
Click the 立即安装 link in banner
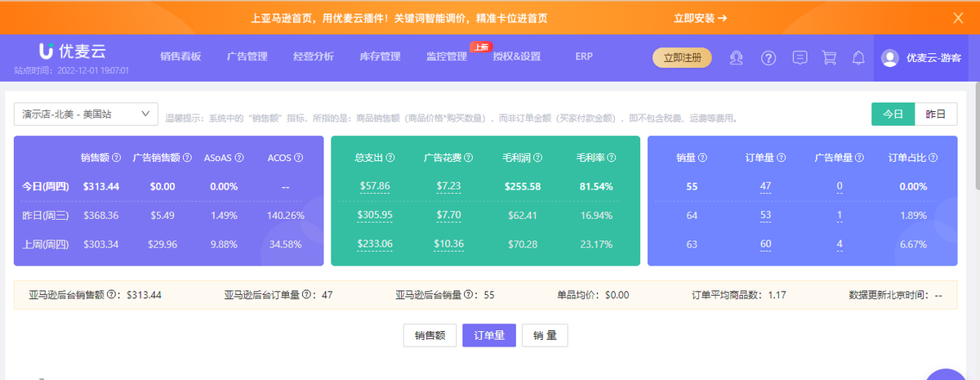700,17
